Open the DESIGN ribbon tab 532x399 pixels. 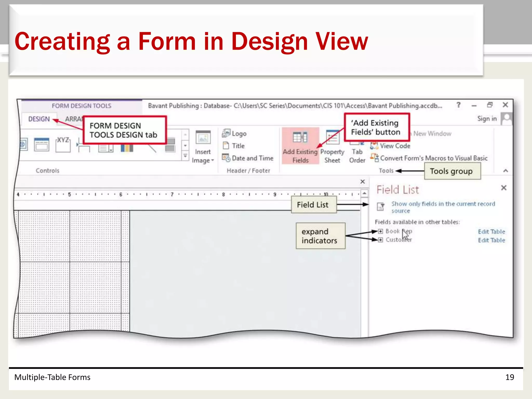pyautogui.click(x=39, y=119)
